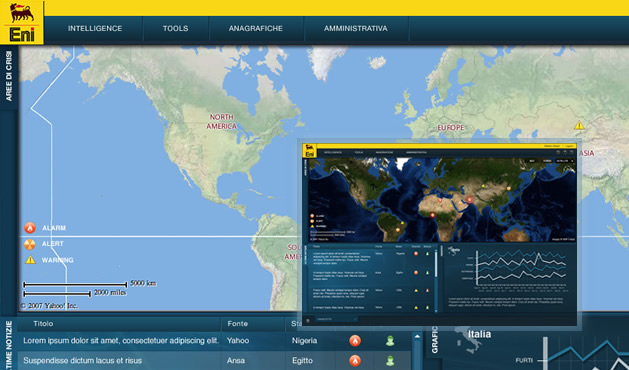629x370 pixels.
Task: Click the Nigeria alarm marker on the inset satellite map
Action: coord(432,215)
